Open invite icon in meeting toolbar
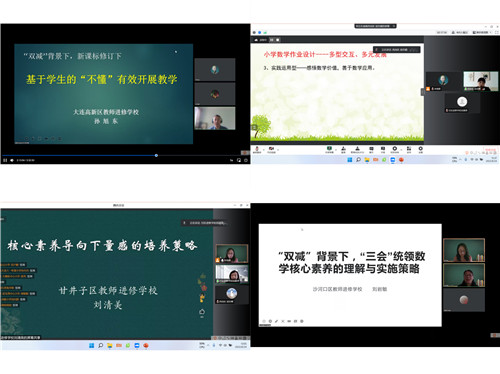This screenshot has width=500, height=374. 343,148
